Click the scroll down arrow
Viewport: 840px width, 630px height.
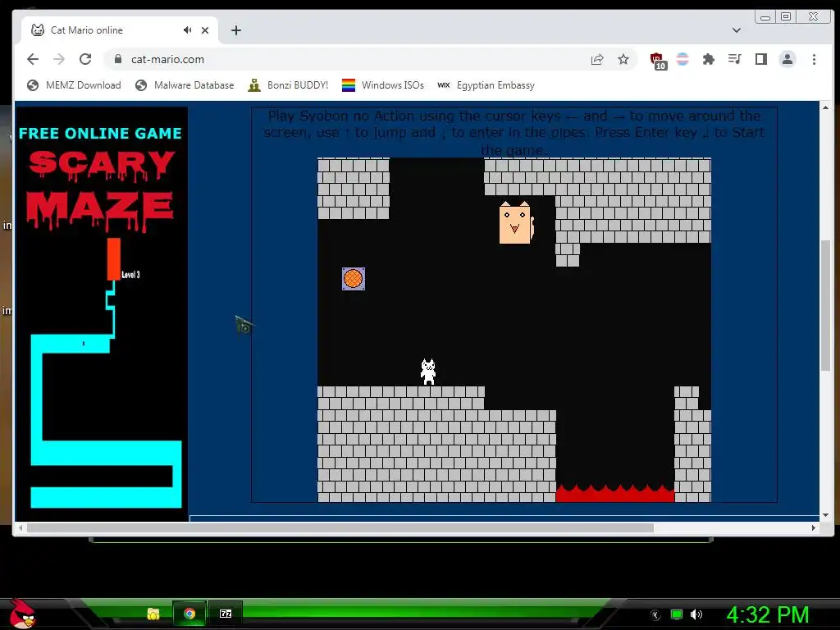(x=825, y=515)
